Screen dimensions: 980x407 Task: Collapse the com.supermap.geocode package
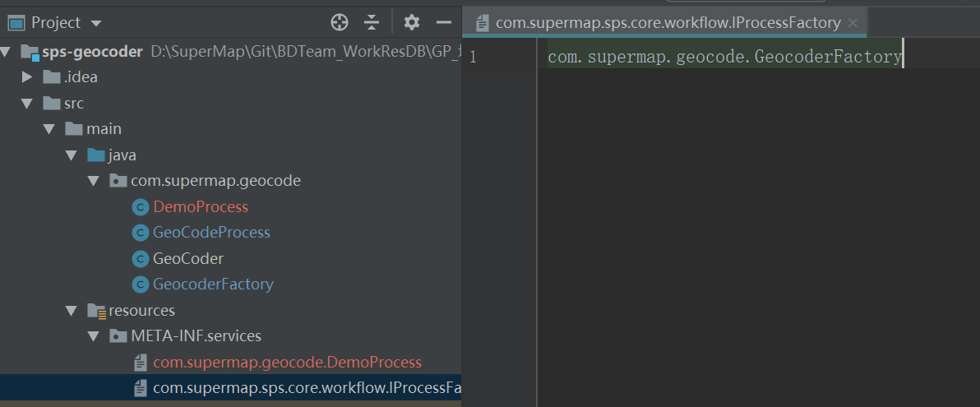click(x=94, y=181)
